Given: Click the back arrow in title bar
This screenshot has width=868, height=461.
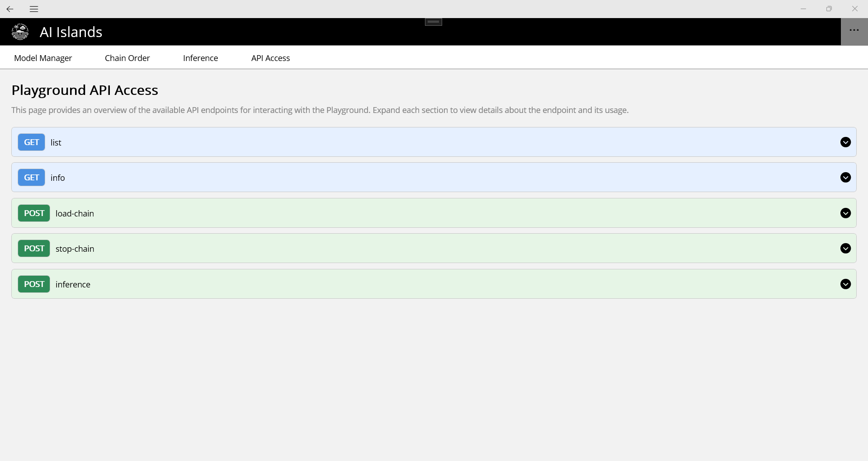Looking at the screenshot, I should [10, 9].
